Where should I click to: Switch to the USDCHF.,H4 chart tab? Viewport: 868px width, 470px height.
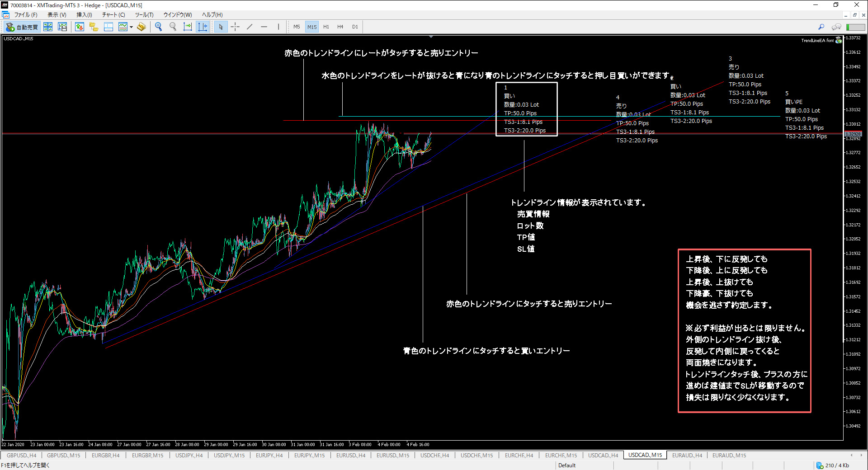[x=434, y=455]
